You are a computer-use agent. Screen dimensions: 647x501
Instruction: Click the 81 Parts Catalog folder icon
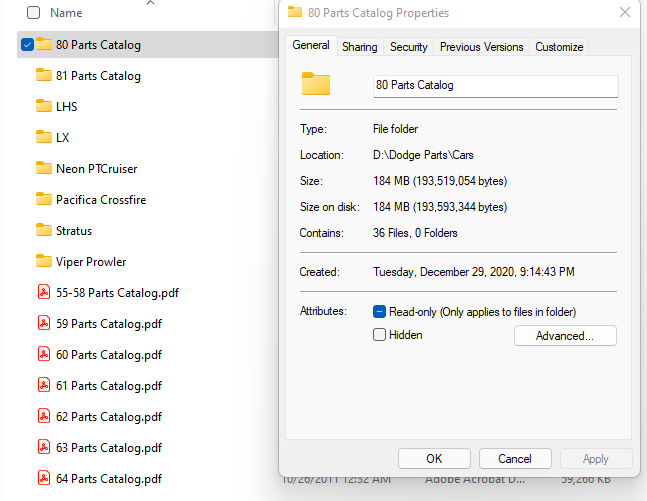[44, 75]
